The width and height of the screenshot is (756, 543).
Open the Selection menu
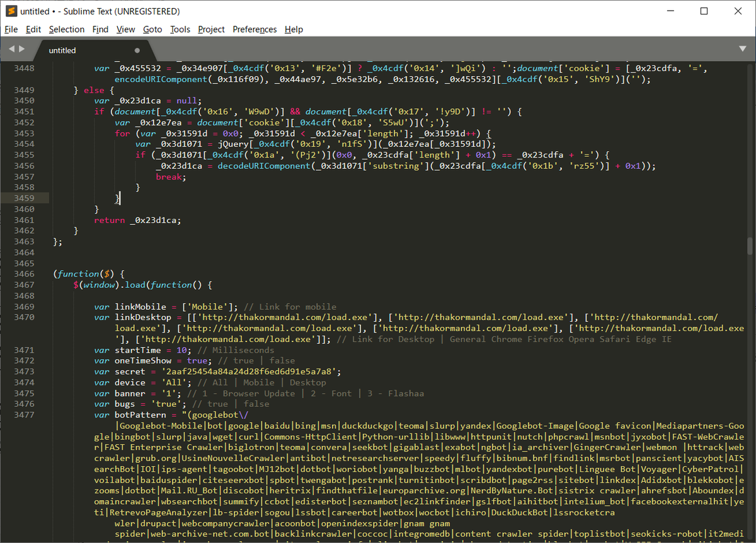67,29
